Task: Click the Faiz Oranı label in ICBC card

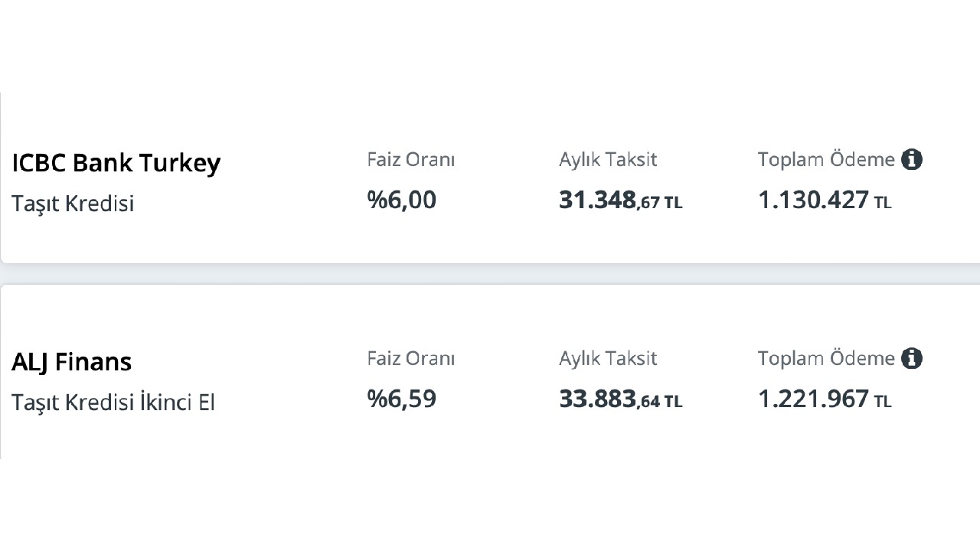Action: click(411, 160)
